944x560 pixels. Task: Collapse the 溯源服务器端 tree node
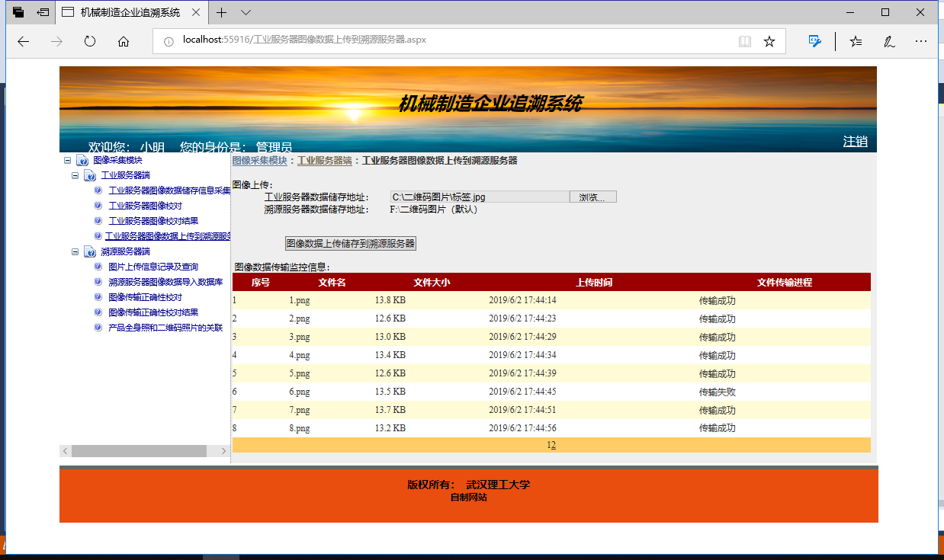click(x=75, y=251)
